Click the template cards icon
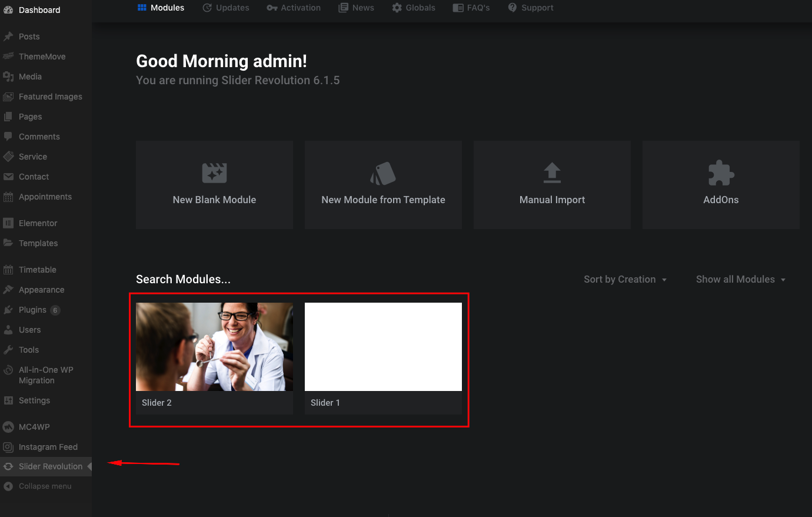This screenshot has height=517, width=812. click(x=383, y=173)
